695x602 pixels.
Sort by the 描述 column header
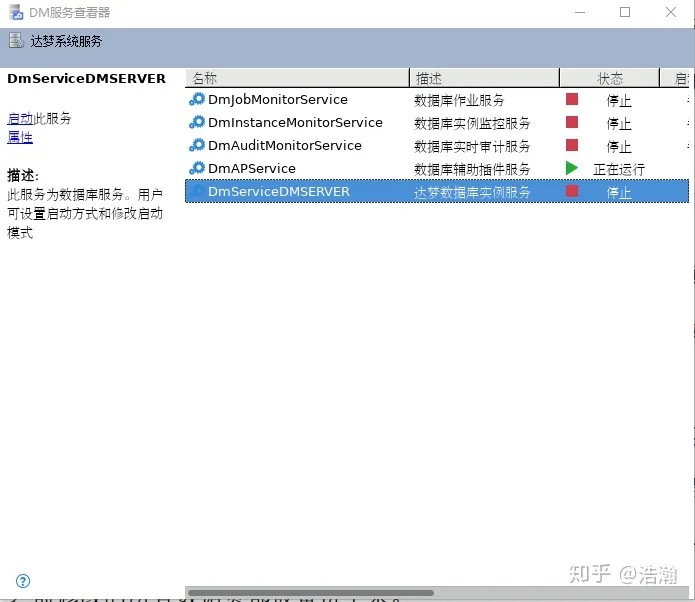484,78
